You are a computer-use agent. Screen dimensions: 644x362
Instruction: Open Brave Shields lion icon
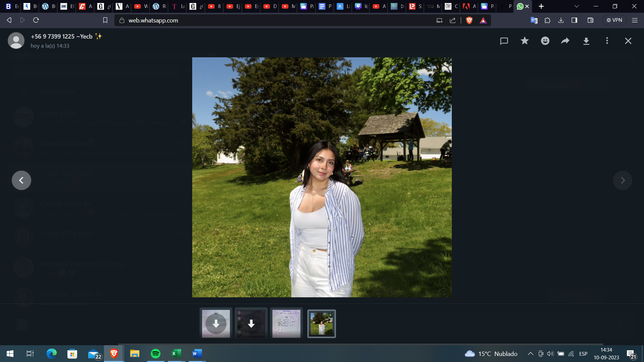[x=469, y=20]
